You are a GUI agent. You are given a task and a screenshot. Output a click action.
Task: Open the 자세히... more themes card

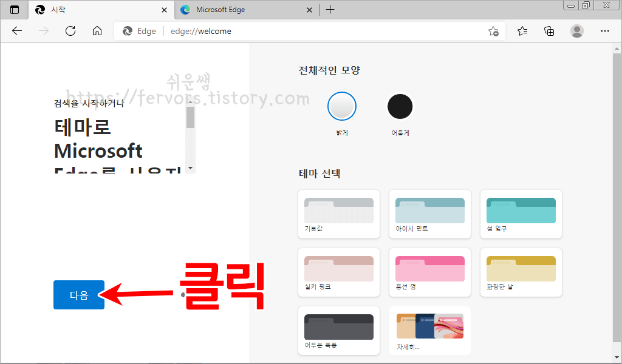tap(430, 331)
